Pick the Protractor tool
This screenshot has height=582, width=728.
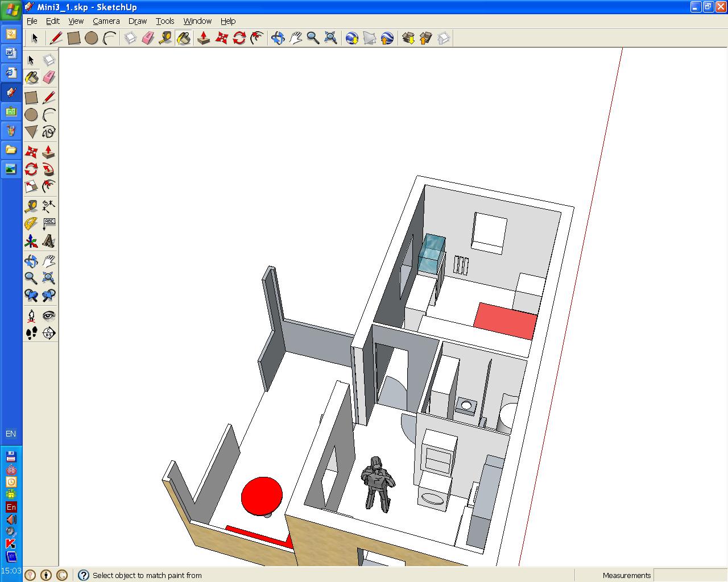31,224
